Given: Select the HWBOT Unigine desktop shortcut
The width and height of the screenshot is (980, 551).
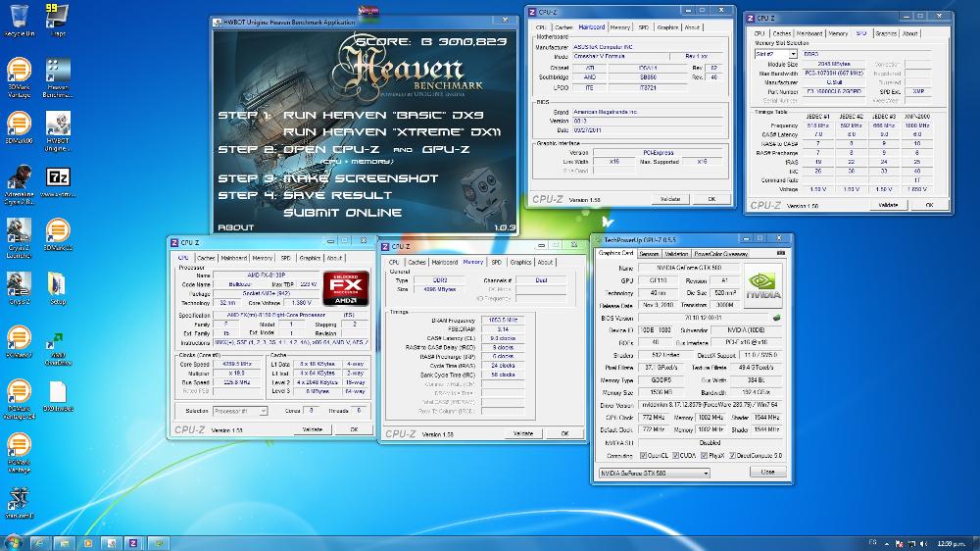Looking at the screenshot, I should click(58, 131).
